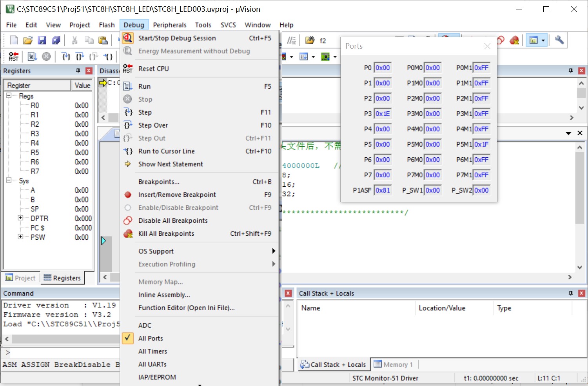Close the Registers panel
The height and width of the screenshot is (386, 588).
(x=89, y=71)
